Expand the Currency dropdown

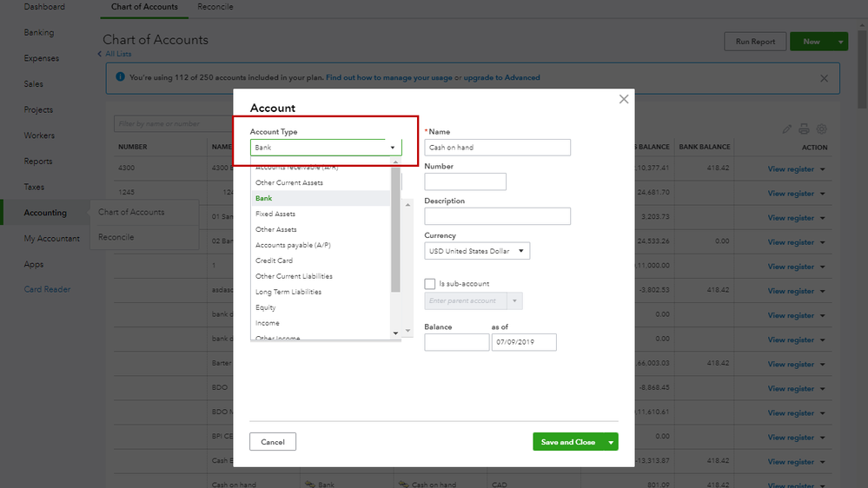477,251
